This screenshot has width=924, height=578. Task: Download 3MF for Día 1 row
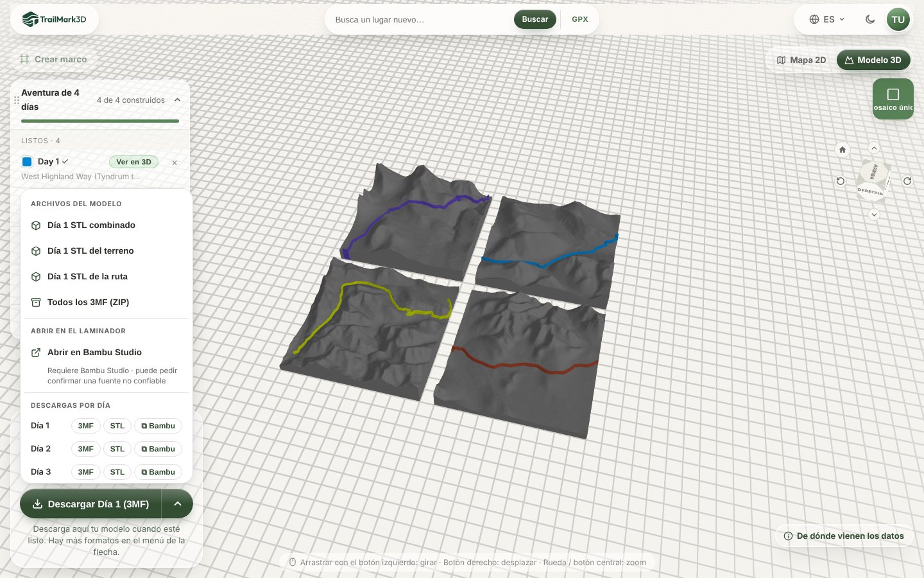coord(85,426)
